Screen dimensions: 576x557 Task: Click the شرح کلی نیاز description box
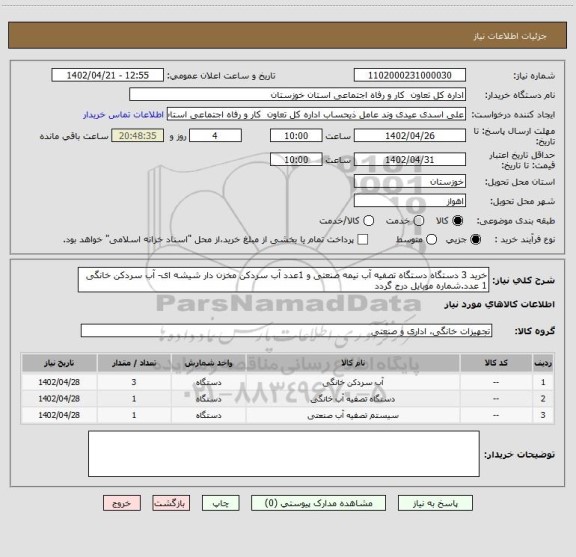tap(284, 280)
